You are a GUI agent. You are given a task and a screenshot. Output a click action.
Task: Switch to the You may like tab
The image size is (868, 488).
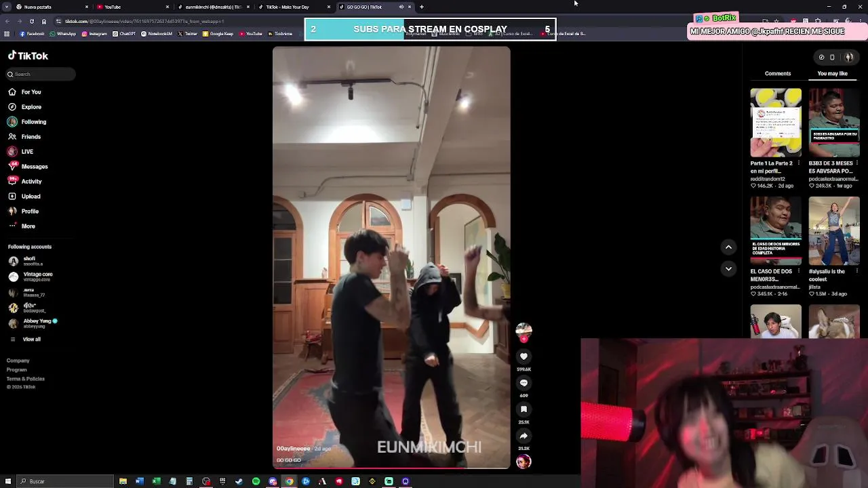click(x=833, y=73)
